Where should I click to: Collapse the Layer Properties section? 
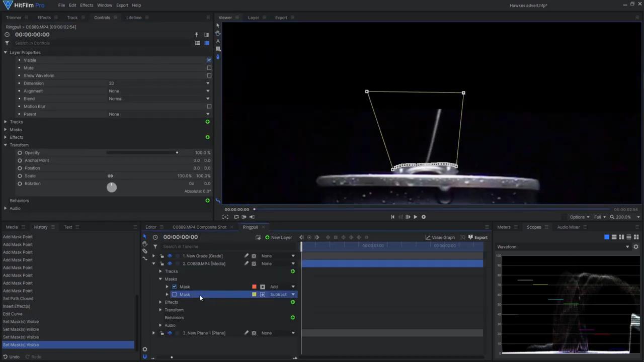[x=6, y=52]
